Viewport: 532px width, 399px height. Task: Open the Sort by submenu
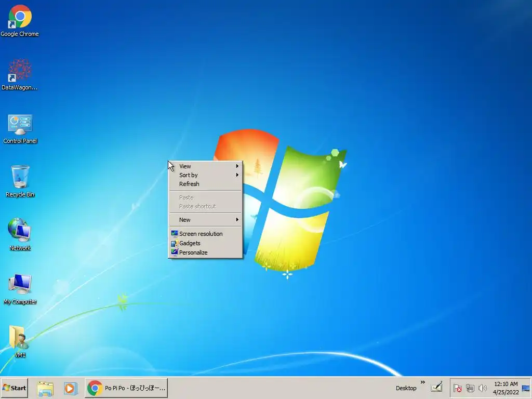pyautogui.click(x=206, y=175)
